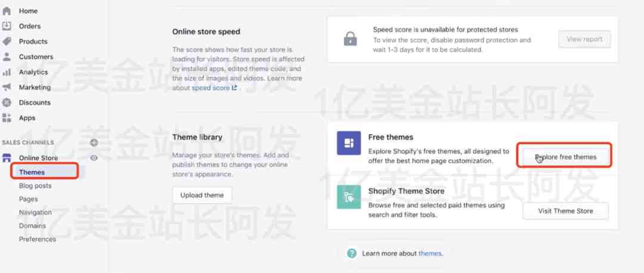Open Pages submenu item

tap(29, 199)
